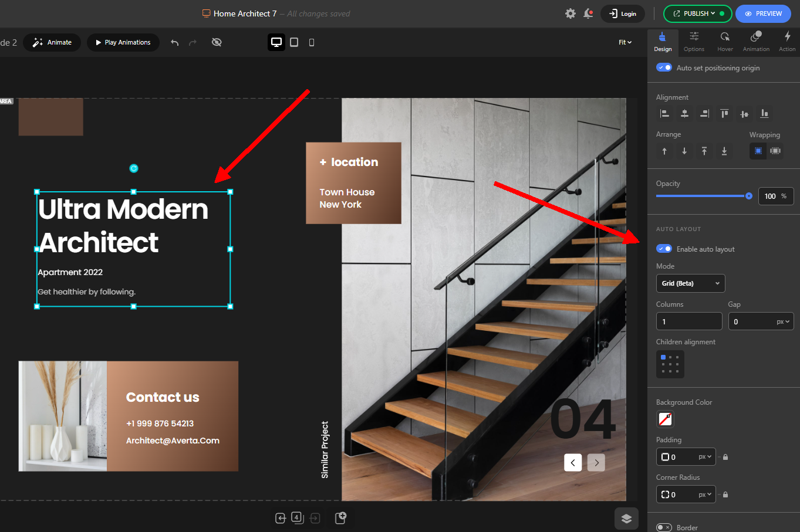Image resolution: width=800 pixels, height=532 pixels.
Task: Open the Hover tab
Action: pos(725,42)
